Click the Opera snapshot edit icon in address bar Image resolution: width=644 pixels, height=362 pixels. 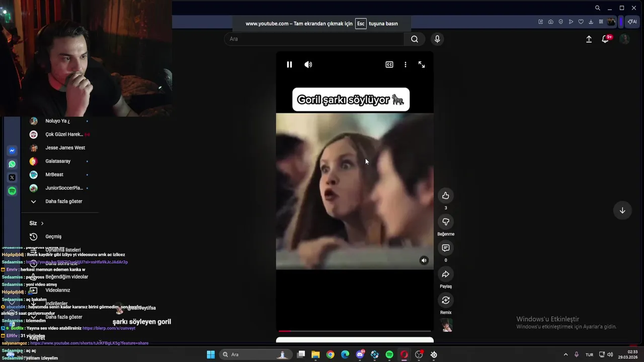click(x=540, y=22)
